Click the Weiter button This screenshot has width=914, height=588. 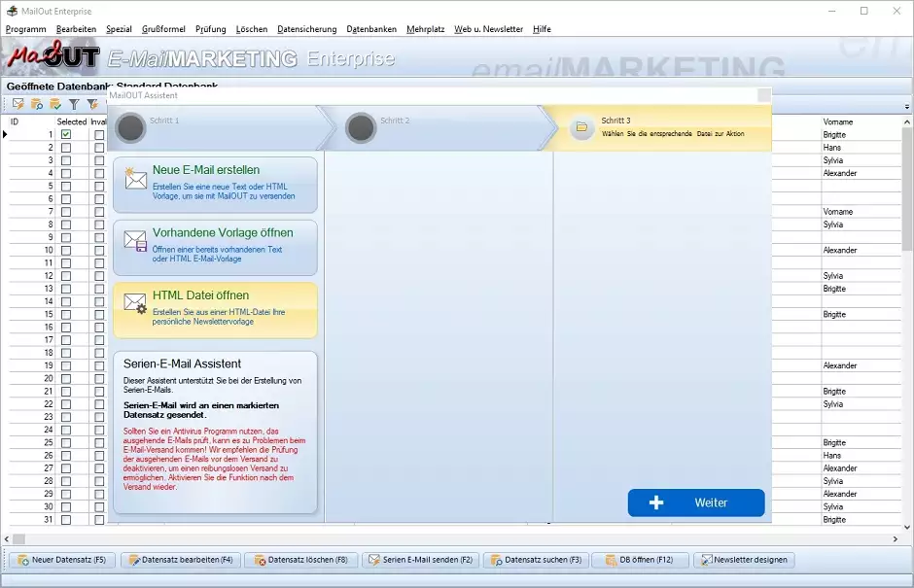coord(696,502)
